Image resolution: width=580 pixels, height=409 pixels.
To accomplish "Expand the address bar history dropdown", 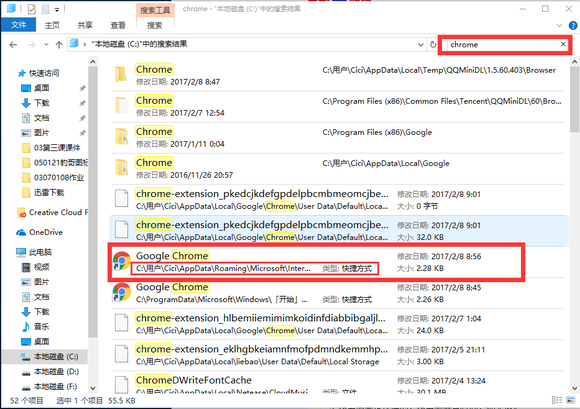I will point(421,45).
